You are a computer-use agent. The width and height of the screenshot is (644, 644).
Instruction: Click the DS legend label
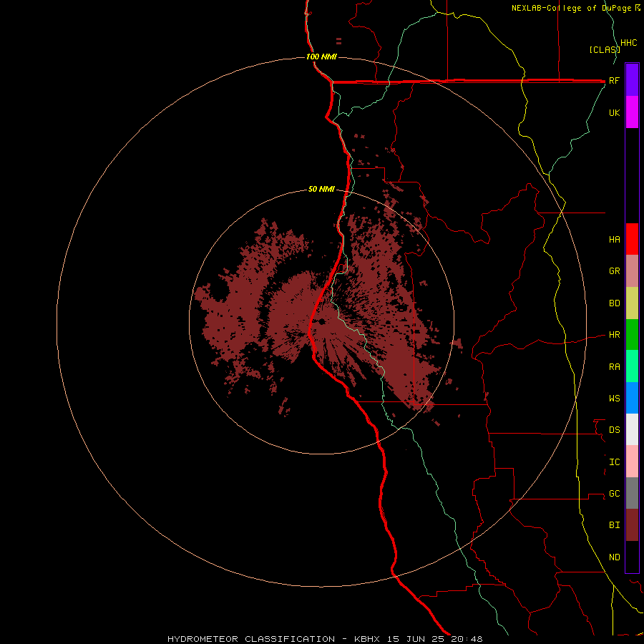pos(614,430)
